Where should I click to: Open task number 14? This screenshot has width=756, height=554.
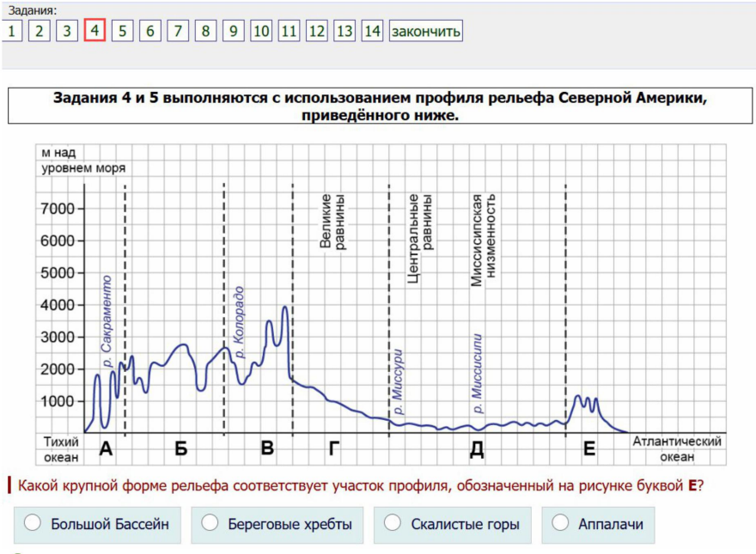pyautogui.click(x=372, y=32)
